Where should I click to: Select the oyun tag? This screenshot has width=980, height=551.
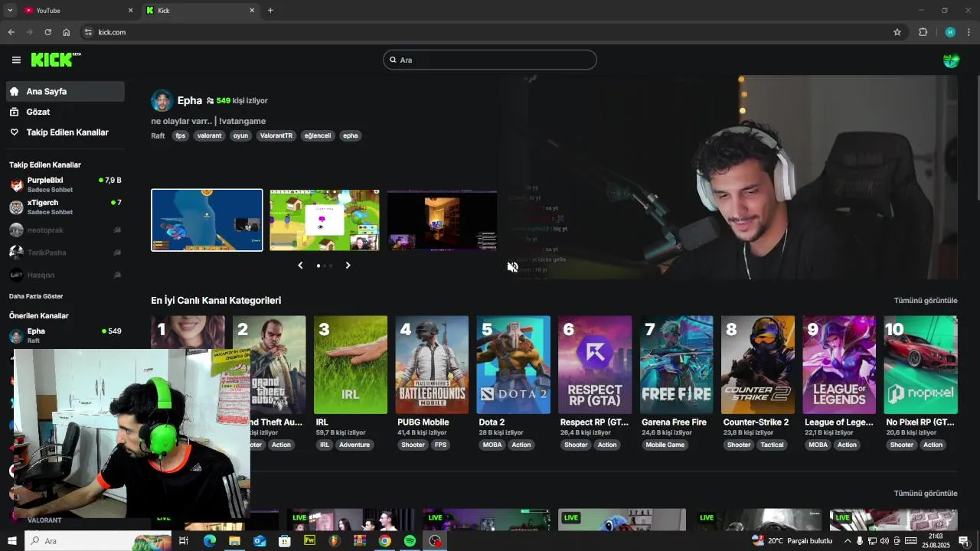(x=240, y=135)
